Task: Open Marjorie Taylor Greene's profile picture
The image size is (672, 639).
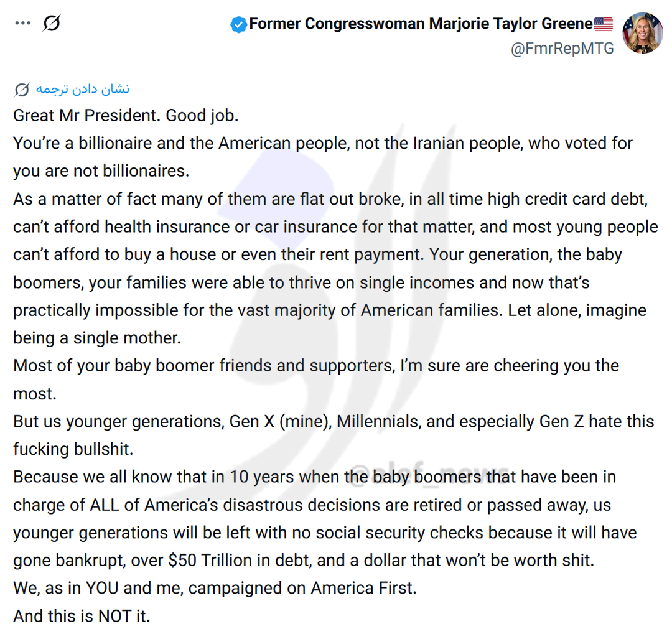Action: (x=642, y=32)
